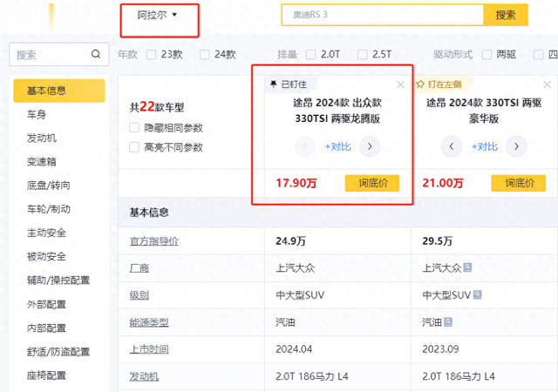Click the 17.90万 price
Viewport: 558px width, 392px height.
(296, 183)
